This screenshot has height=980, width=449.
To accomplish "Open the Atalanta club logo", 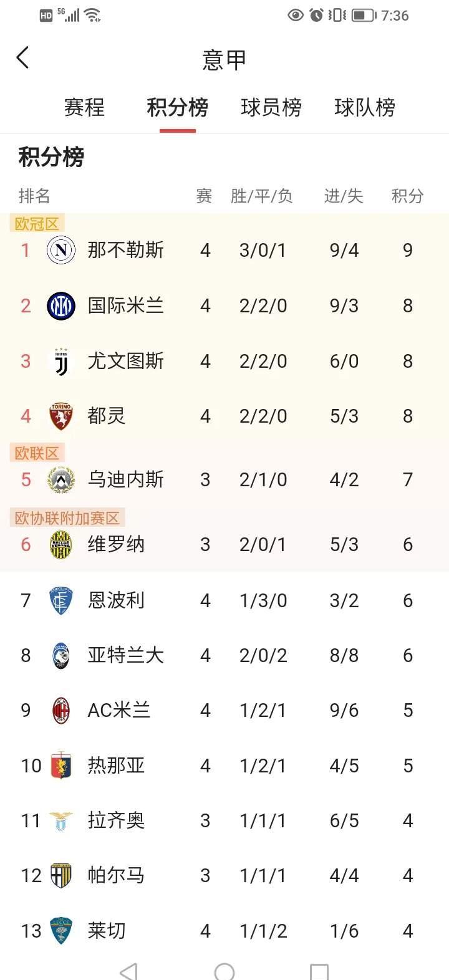I will tap(60, 655).
